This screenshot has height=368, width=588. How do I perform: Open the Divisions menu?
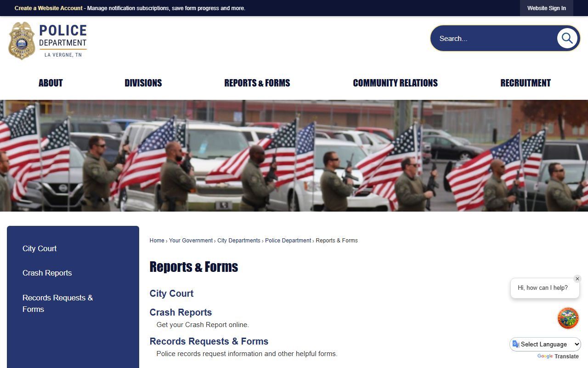tap(143, 83)
